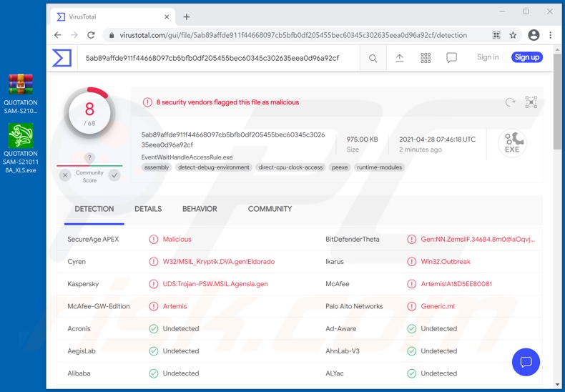Click the 975.00 KB size value
The height and width of the screenshot is (392, 565).
pos(362,139)
